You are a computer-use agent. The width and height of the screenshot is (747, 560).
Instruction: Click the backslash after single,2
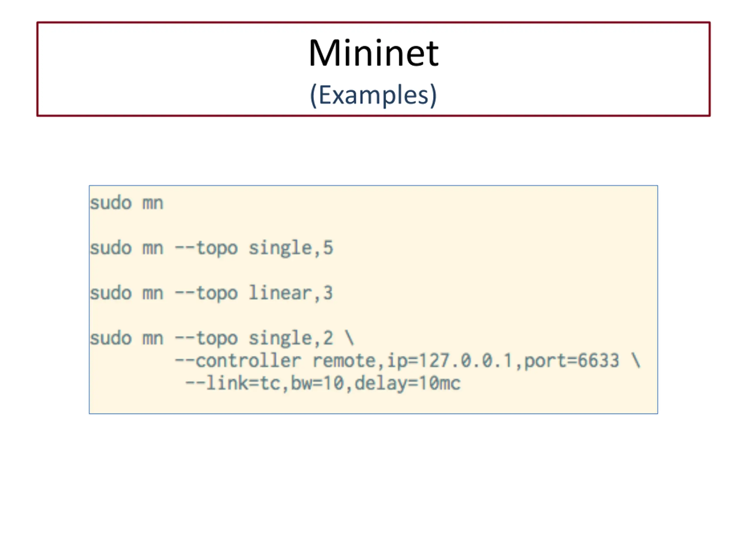349,338
